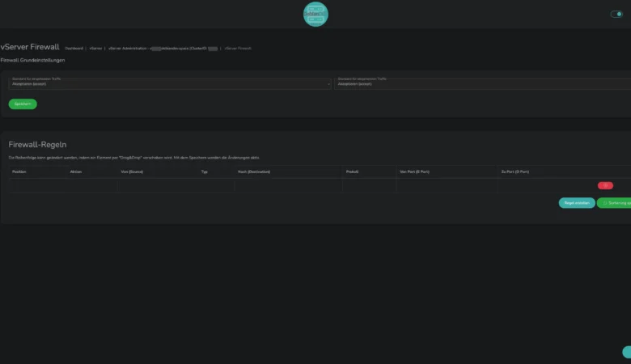Click the Von Port (S Port) column header
This screenshot has height=364, width=631.
pyautogui.click(x=414, y=171)
